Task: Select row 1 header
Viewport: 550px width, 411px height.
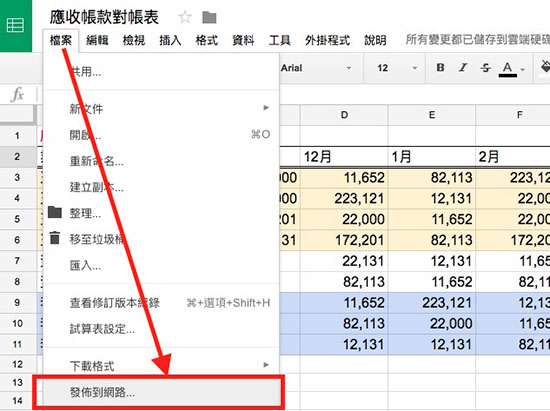Action: coord(18,135)
